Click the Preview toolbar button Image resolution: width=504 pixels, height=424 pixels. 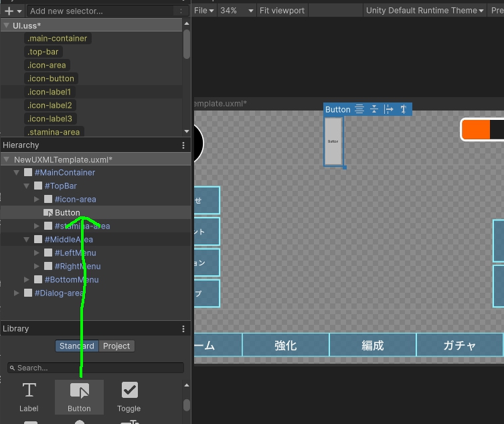pos(497,10)
